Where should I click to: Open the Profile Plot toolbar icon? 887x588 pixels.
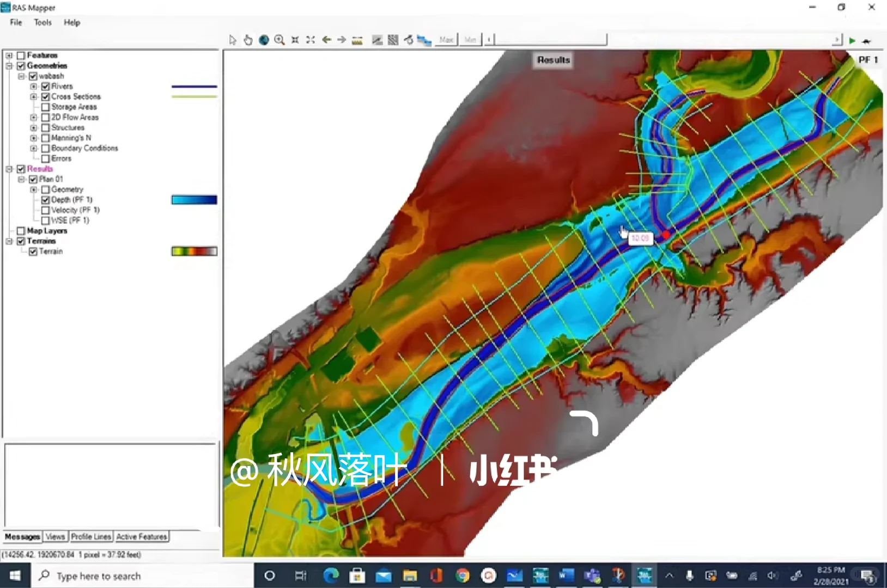point(377,40)
